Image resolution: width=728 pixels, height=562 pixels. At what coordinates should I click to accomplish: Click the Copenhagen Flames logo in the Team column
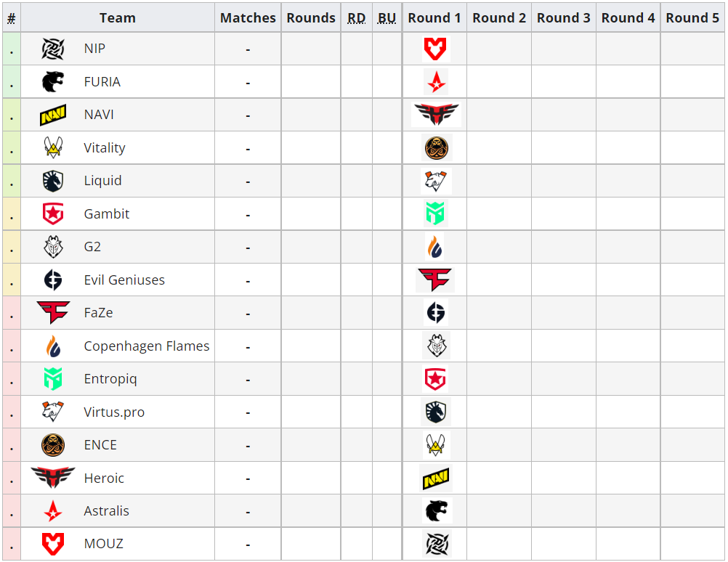click(x=53, y=346)
